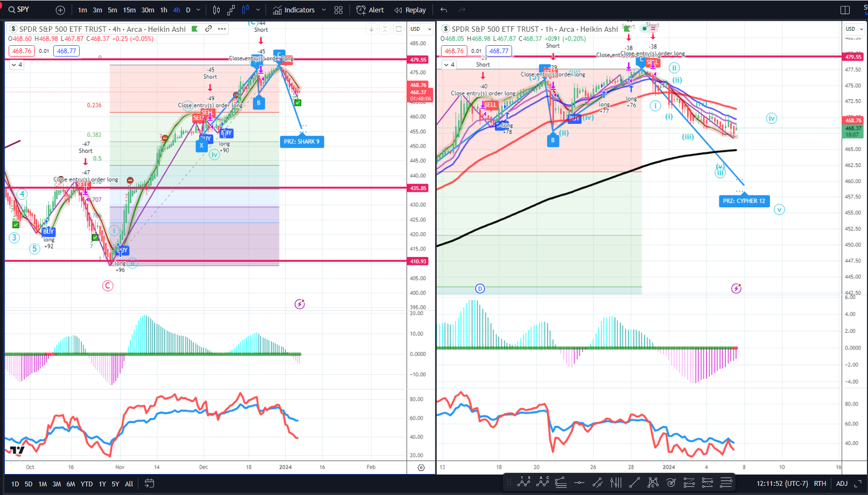Click the 410.93 price line label
The width and height of the screenshot is (868, 495).
418,261
